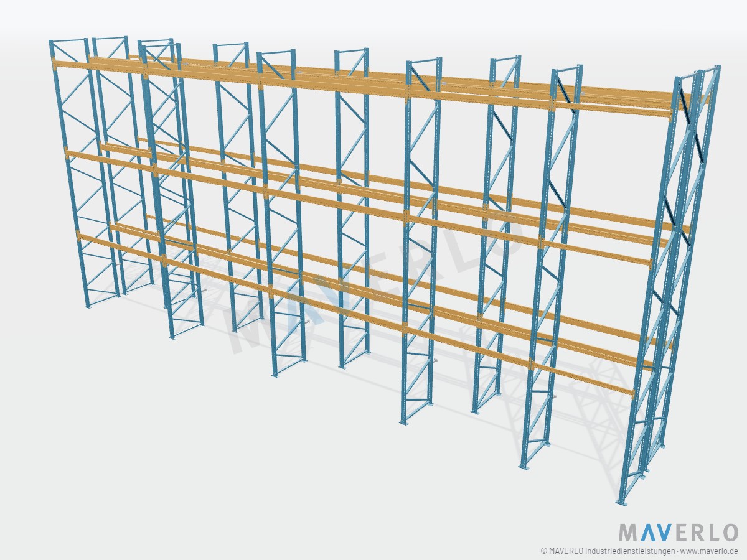Select the blue V in the MAVERLO logo
The image size is (747, 560).
pos(661,533)
